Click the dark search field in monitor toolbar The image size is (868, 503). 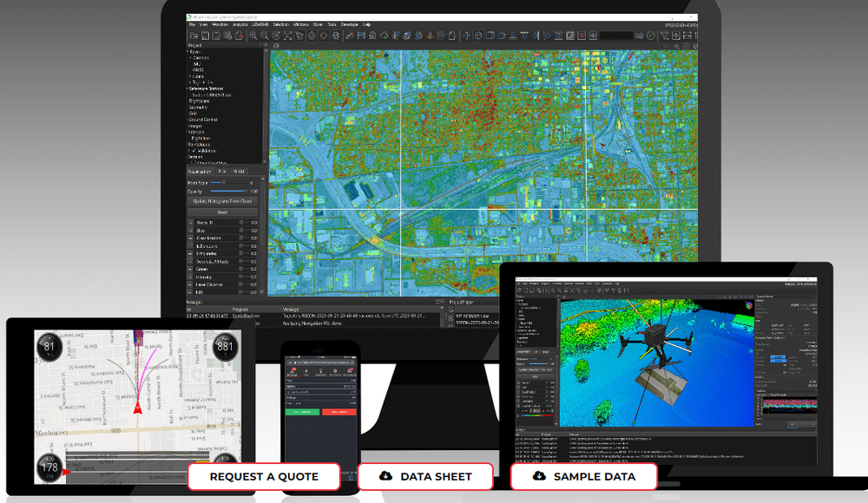click(615, 36)
